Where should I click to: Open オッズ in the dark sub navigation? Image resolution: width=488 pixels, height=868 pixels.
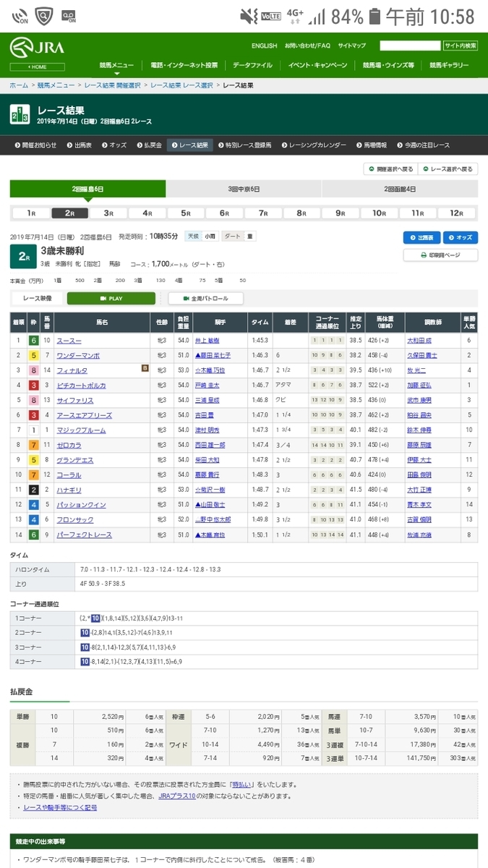[x=114, y=145]
